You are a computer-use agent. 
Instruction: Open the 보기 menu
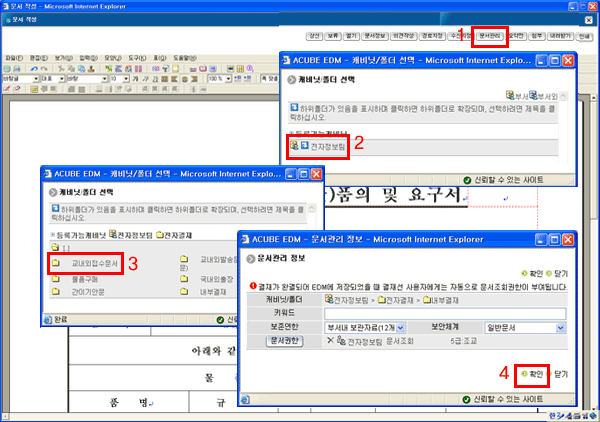click(x=64, y=58)
